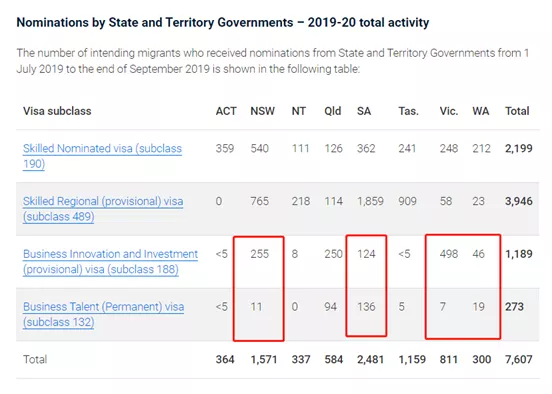The image size is (552, 394).
Task: Select the 255 NSW value in subclass 188 row
Action: click(260, 254)
